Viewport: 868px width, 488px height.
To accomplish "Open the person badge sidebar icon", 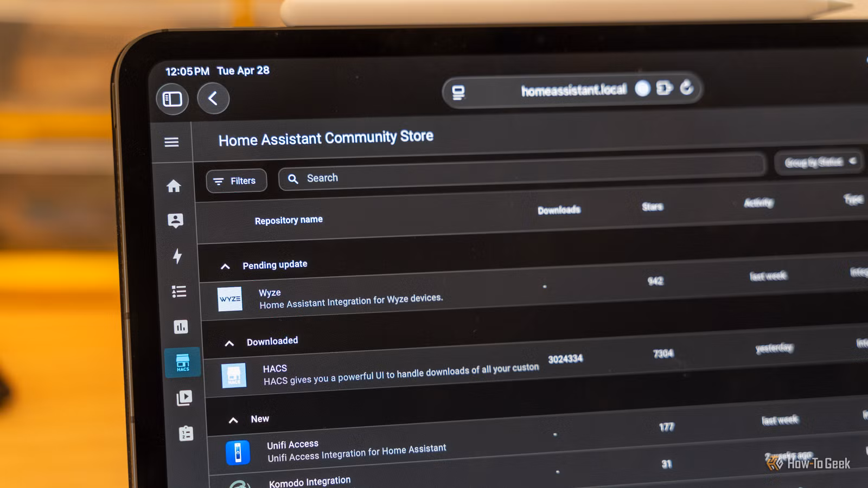I will pos(175,220).
